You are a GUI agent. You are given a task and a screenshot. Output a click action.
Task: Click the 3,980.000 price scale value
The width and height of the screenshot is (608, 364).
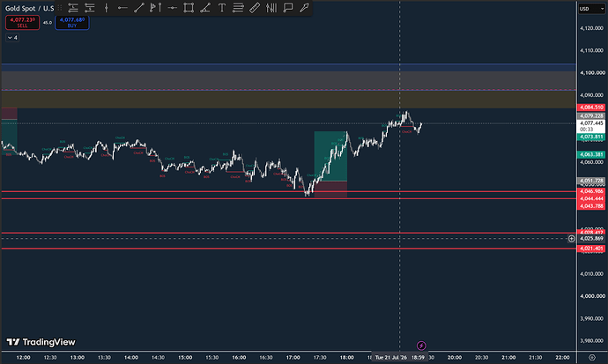[592, 341]
